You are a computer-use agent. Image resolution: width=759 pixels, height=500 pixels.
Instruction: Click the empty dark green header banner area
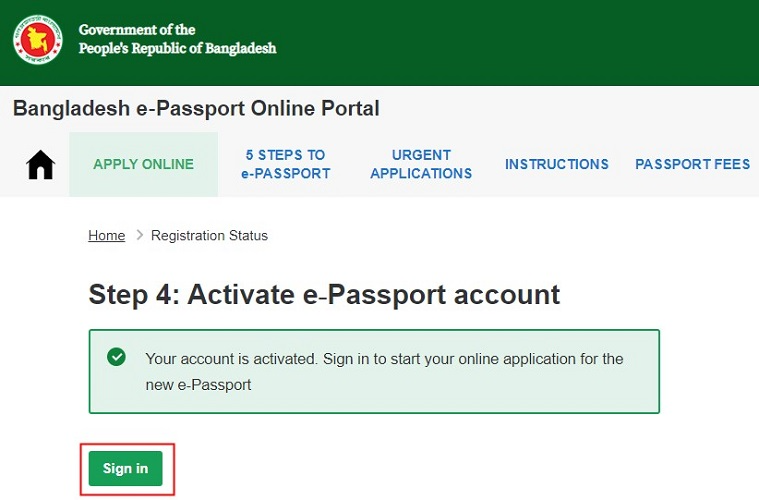pyautogui.click(x=520, y=42)
